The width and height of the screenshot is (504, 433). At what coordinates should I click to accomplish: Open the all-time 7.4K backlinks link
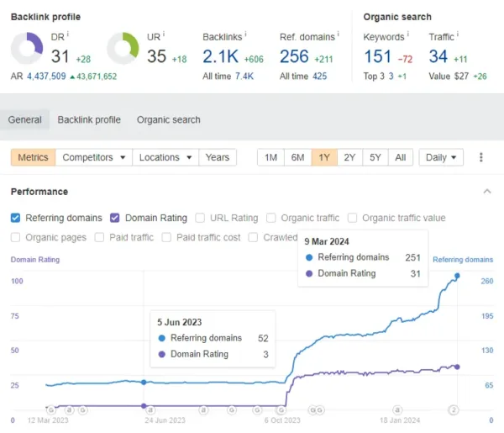point(244,77)
